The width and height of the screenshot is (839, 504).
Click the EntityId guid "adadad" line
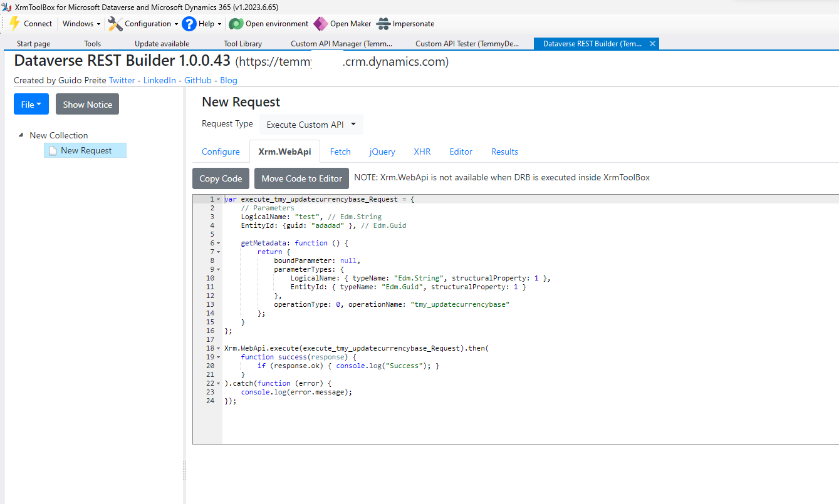point(323,225)
